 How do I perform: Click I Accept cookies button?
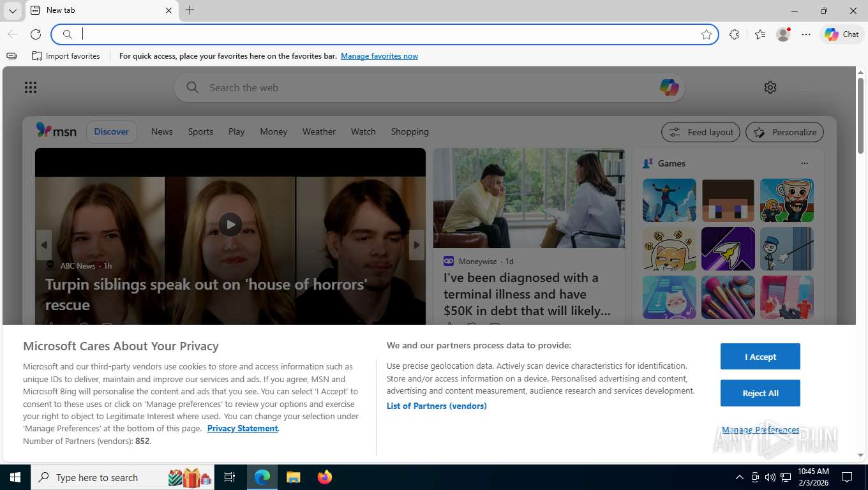coord(760,357)
